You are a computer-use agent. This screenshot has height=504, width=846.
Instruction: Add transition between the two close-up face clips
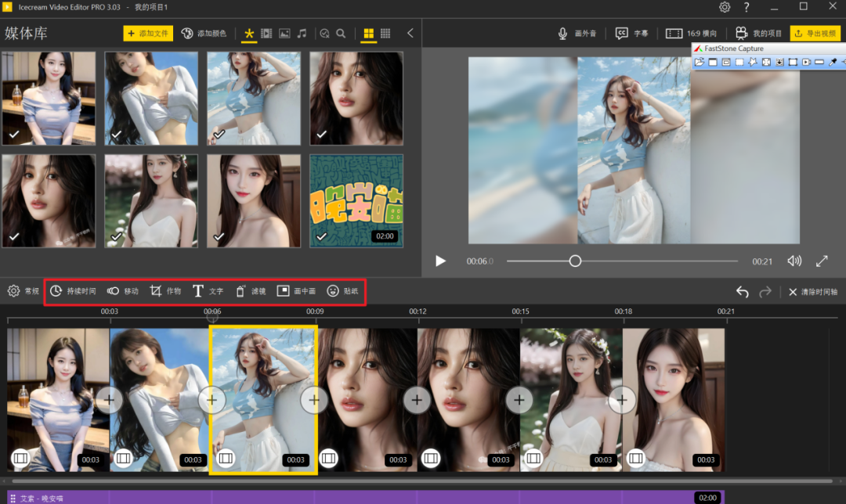point(417,400)
